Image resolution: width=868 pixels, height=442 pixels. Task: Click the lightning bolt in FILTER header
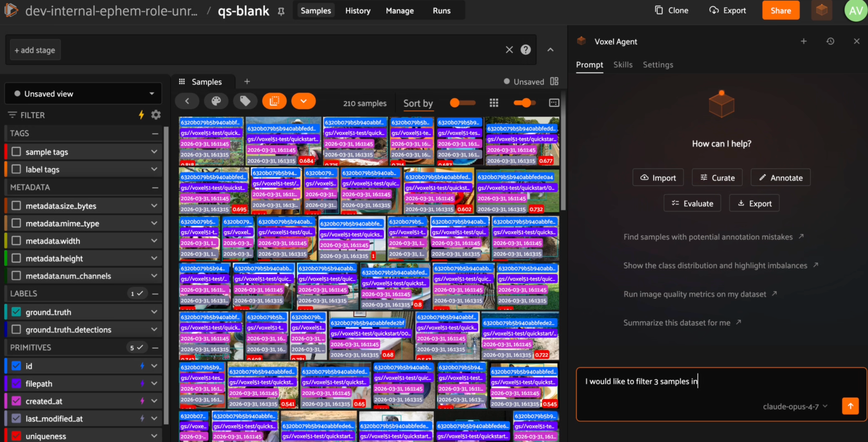[x=142, y=115]
